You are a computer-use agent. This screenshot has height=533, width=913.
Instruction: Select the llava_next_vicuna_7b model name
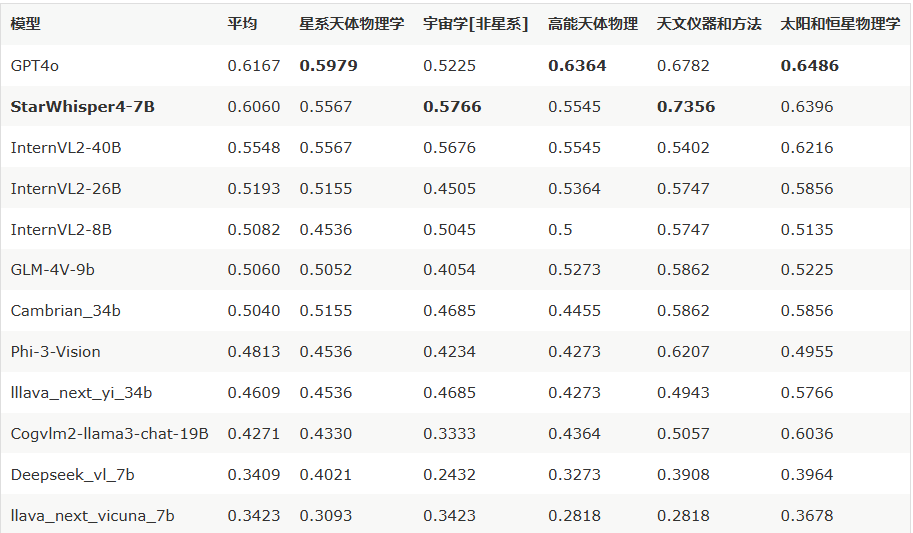92,516
